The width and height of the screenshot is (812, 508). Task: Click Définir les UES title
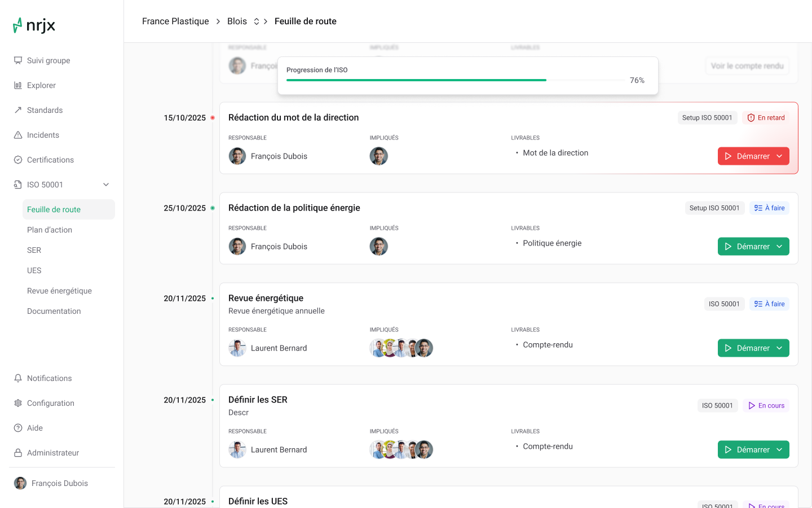(258, 501)
